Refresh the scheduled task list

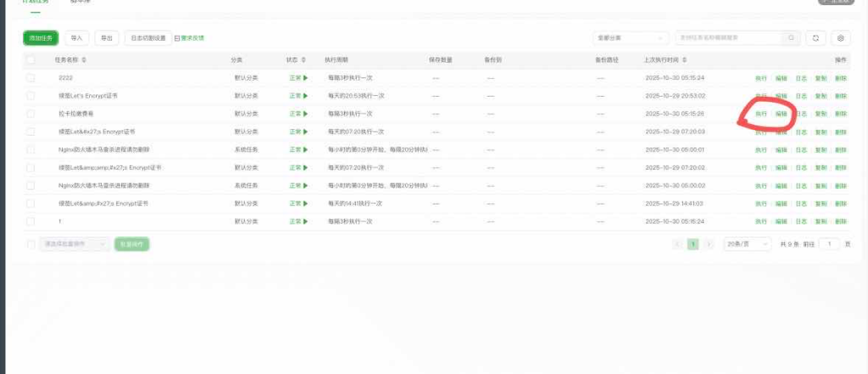815,37
